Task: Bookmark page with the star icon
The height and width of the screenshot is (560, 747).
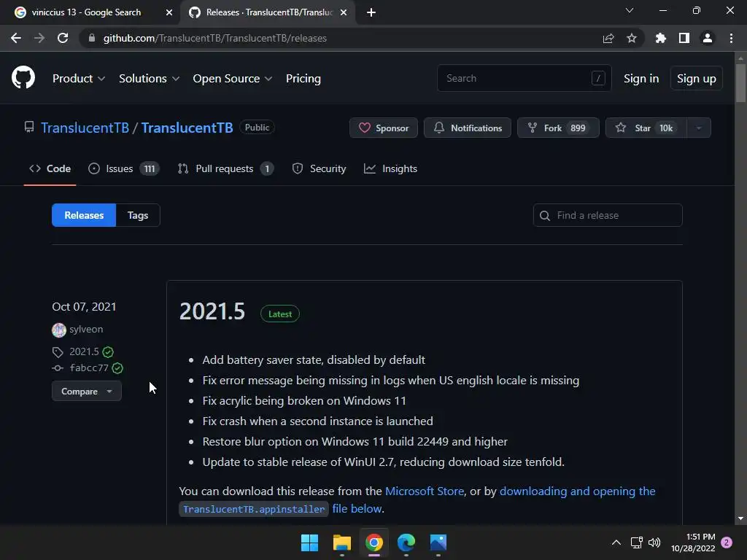Action: pyautogui.click(x=632, y=38)
